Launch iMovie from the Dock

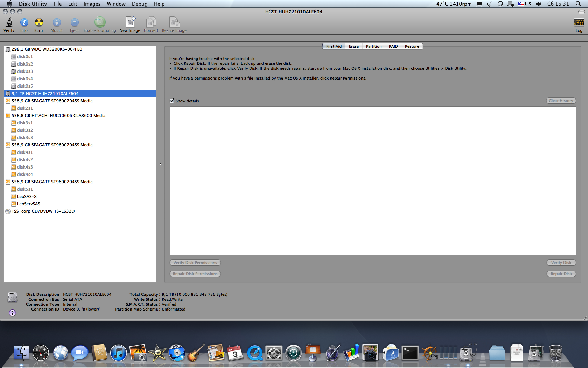158,353
